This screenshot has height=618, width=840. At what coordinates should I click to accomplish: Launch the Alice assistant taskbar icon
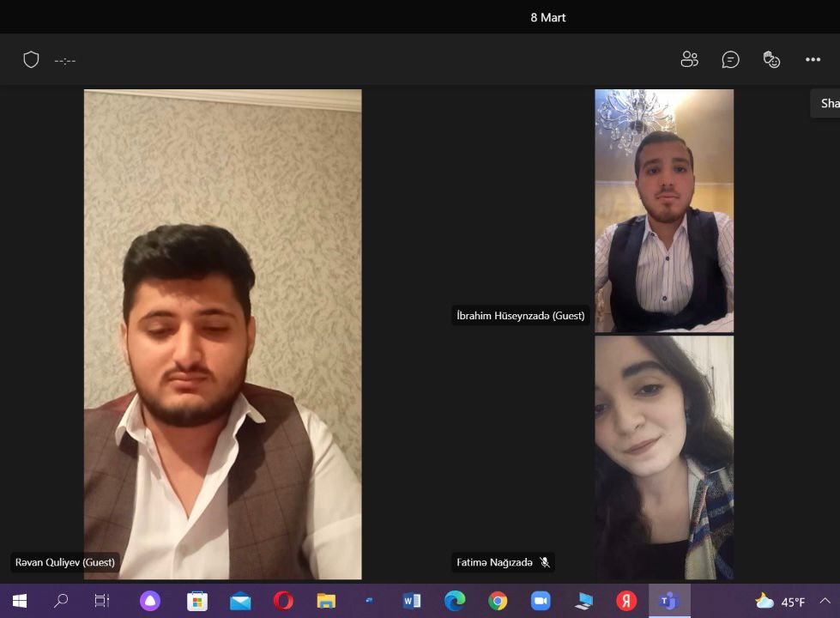150,601
